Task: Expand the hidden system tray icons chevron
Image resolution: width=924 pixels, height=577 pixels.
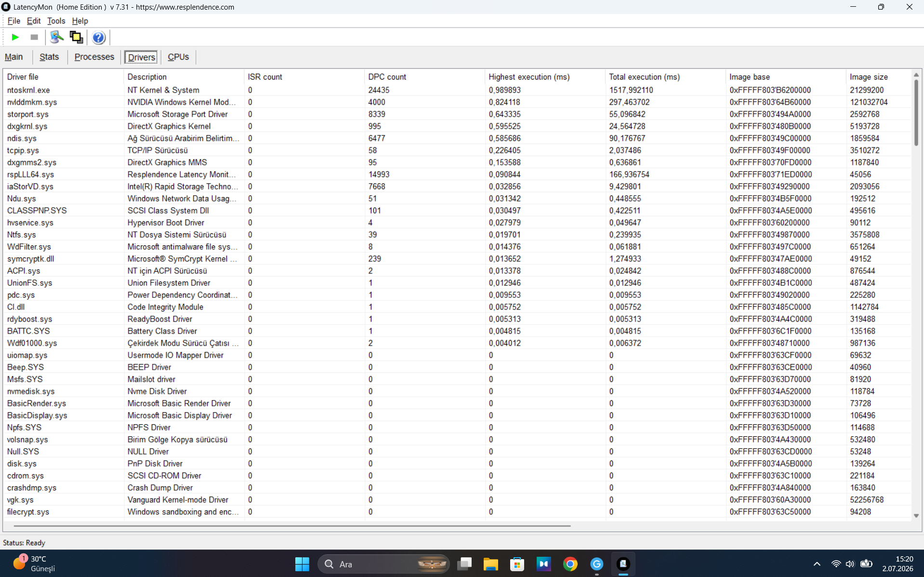Action: tap(817, 564)
